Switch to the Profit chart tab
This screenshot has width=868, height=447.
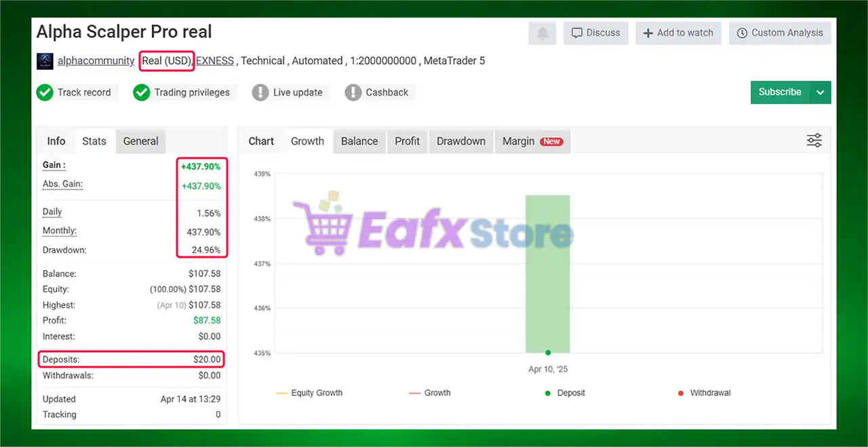(408, 141)
